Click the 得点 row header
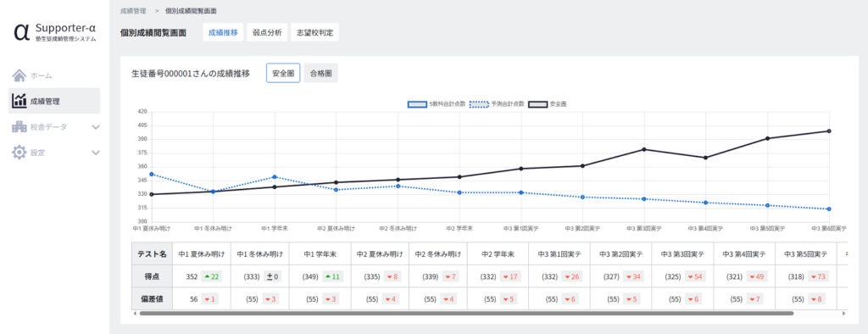Screen dimensions: 868x334 coord(152,276)
